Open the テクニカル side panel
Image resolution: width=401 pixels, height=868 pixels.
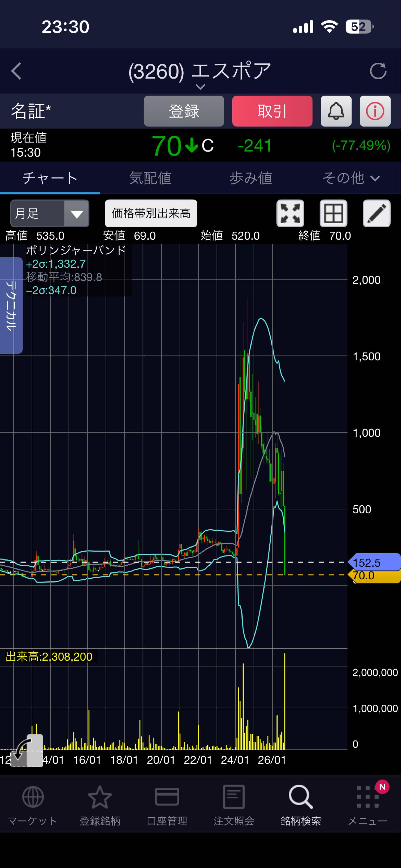11,305
